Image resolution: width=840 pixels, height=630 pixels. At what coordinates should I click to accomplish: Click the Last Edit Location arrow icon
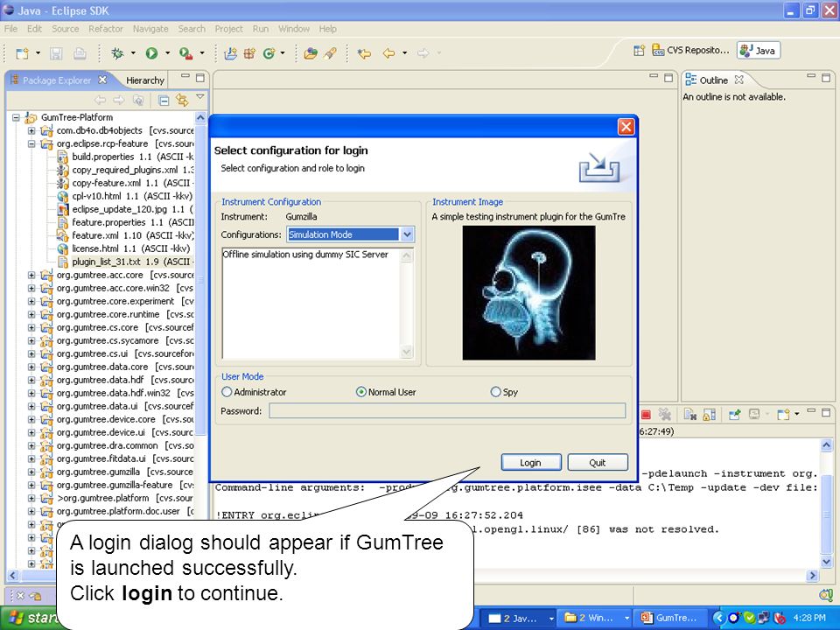coord(364,53)
